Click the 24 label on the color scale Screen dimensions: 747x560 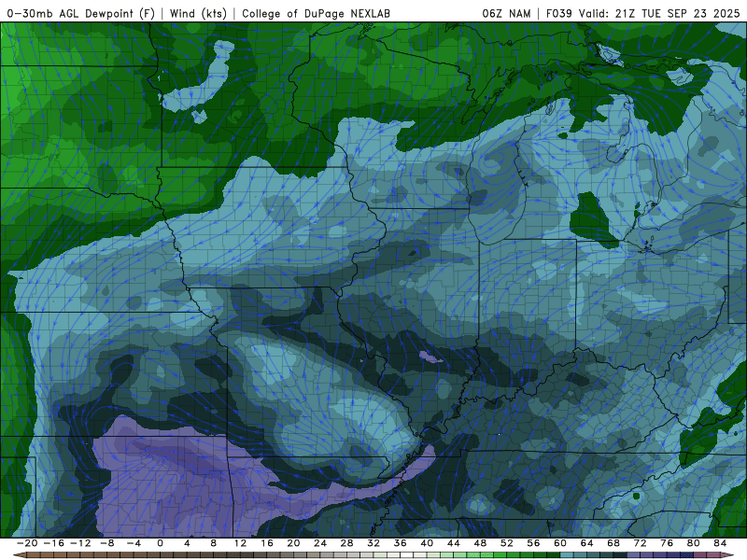point(320,543)
